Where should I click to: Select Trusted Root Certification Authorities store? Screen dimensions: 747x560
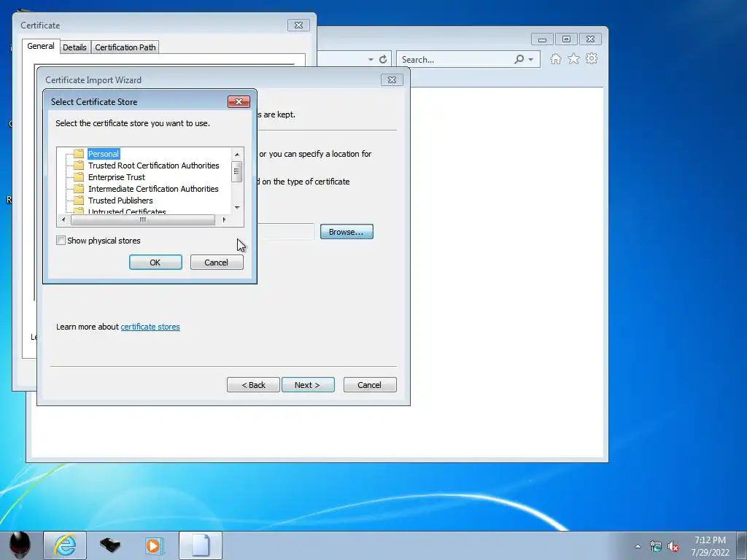153,166
